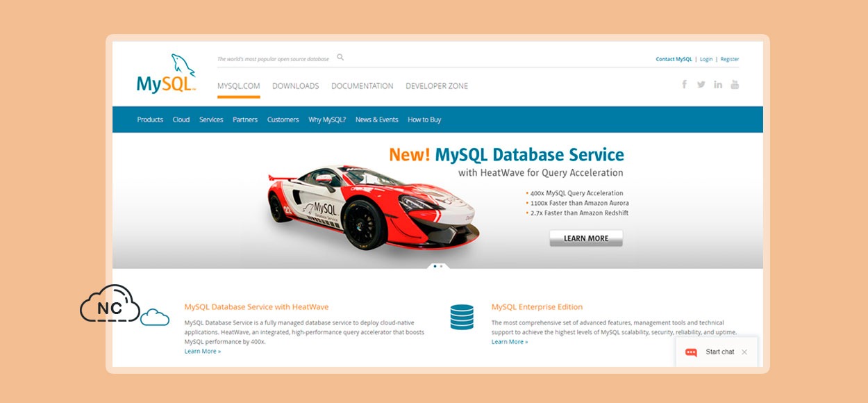
Task: Click "with HeatWave for Query Acceleration" text
Action: (x=541, y=173)
